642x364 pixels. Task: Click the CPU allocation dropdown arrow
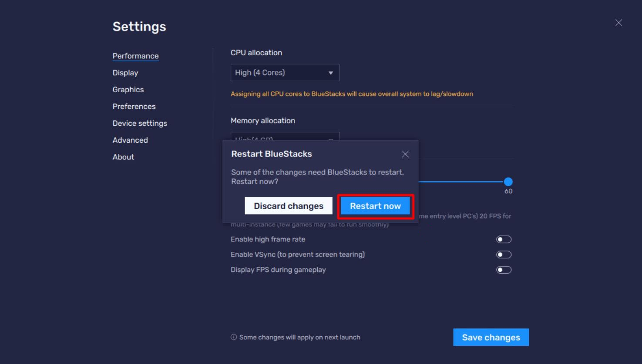point(330,73)
